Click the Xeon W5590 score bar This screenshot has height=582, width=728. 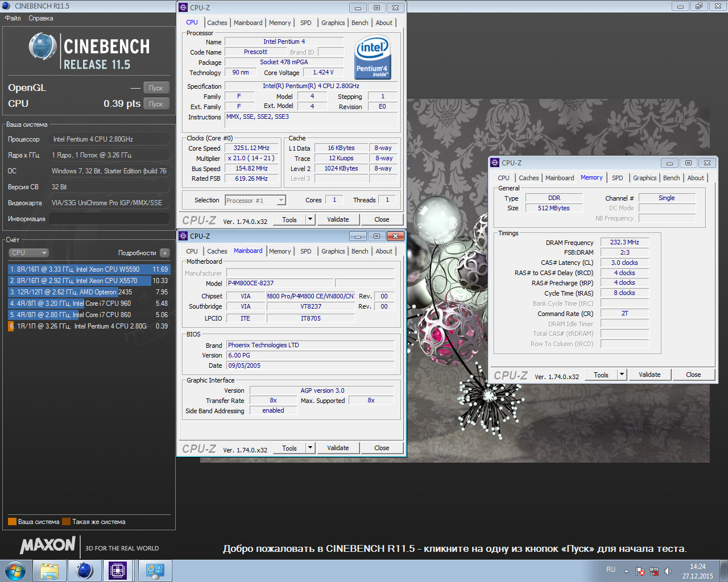[89, 269]
